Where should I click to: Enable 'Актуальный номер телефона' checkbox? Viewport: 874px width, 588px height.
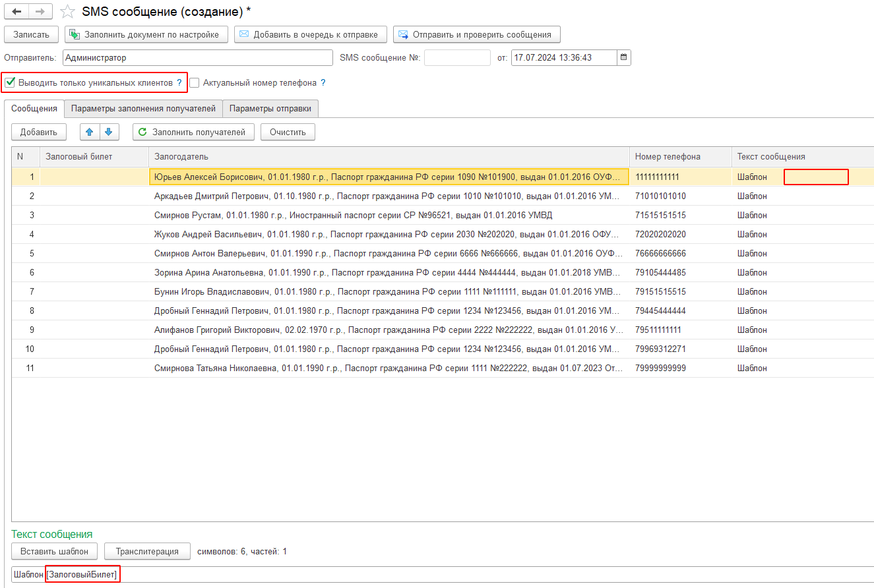pos(195,83)
